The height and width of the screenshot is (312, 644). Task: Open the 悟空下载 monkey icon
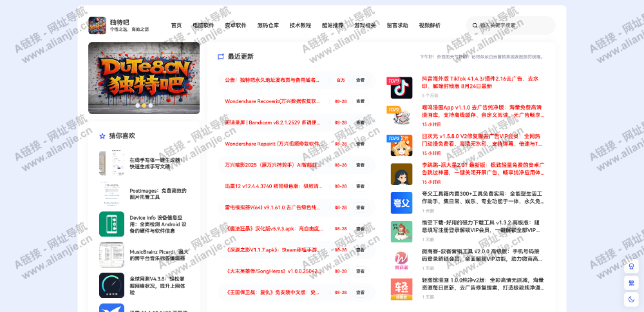[401, 231]
